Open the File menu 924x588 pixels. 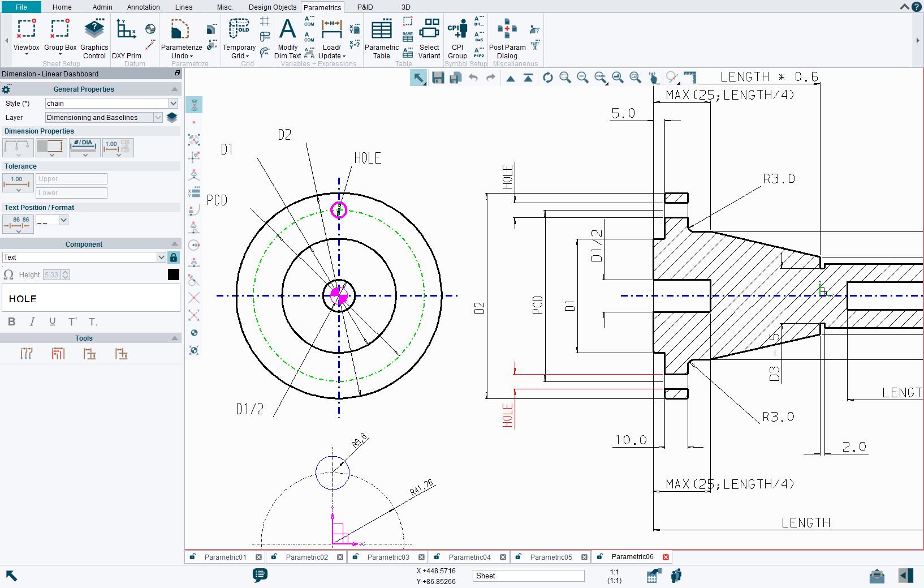coord(21,7)
